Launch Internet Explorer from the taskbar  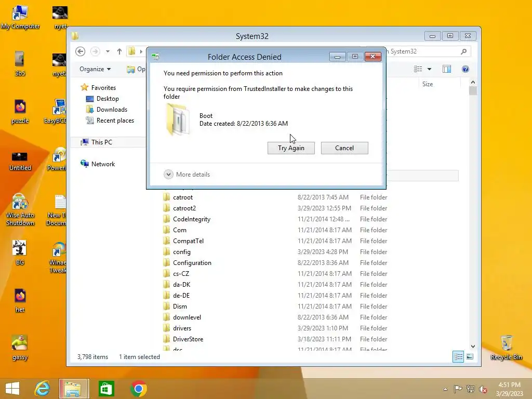click(x=43, y=389)
